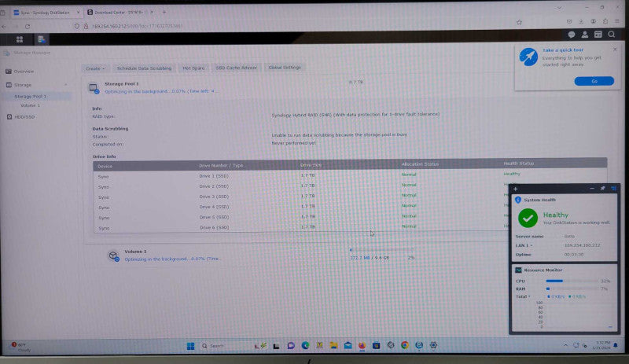The image size is (629, 364).
Task: Click the Volume 1 optimizing status link
Action: click(x=172, y=259)
